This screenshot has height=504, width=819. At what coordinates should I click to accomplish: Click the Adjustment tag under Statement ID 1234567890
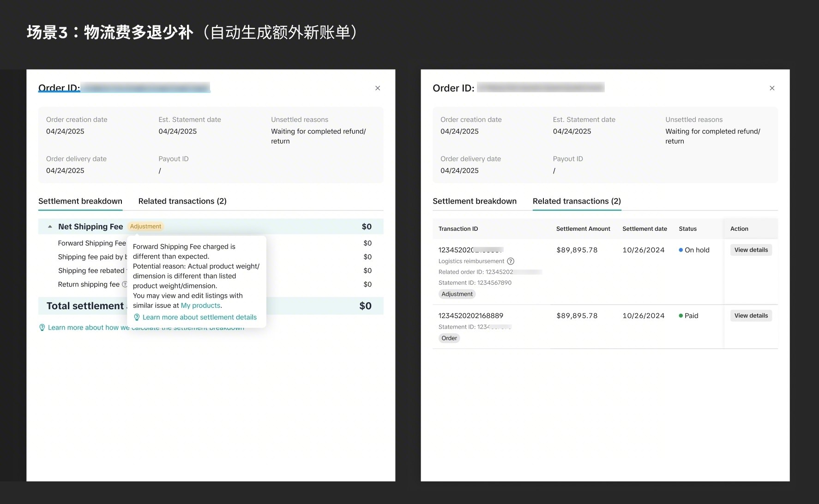click(457, 294)
